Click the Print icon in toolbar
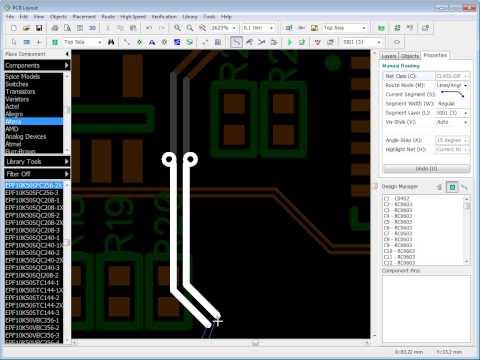Image resolution: width=480 pixels, height=360 pixels. (55, 28)
